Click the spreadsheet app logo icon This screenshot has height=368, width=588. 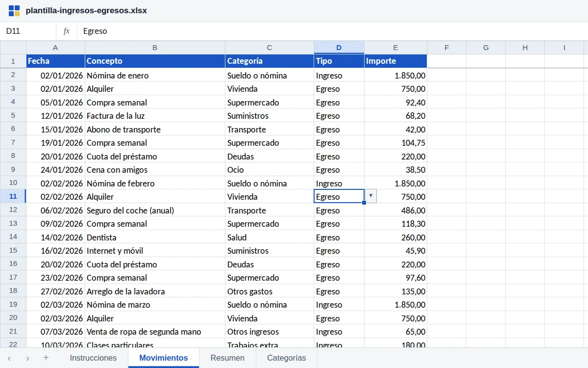[14, 11]
